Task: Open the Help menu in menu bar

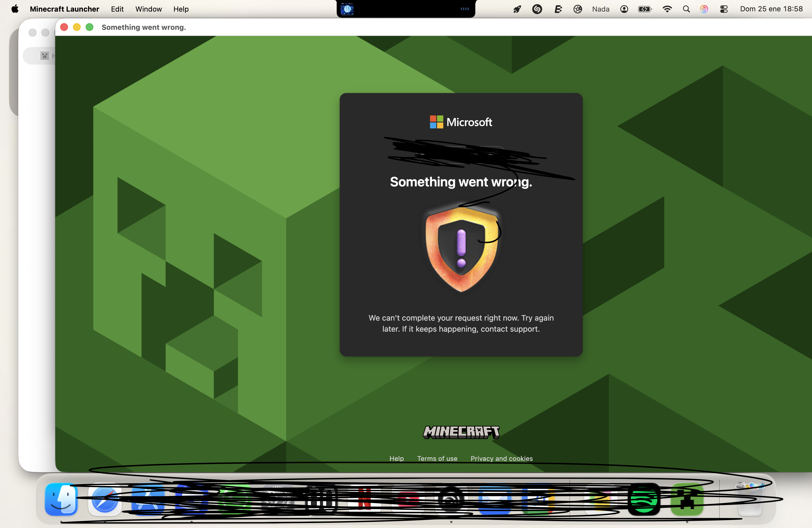Action: coord(181,9)
